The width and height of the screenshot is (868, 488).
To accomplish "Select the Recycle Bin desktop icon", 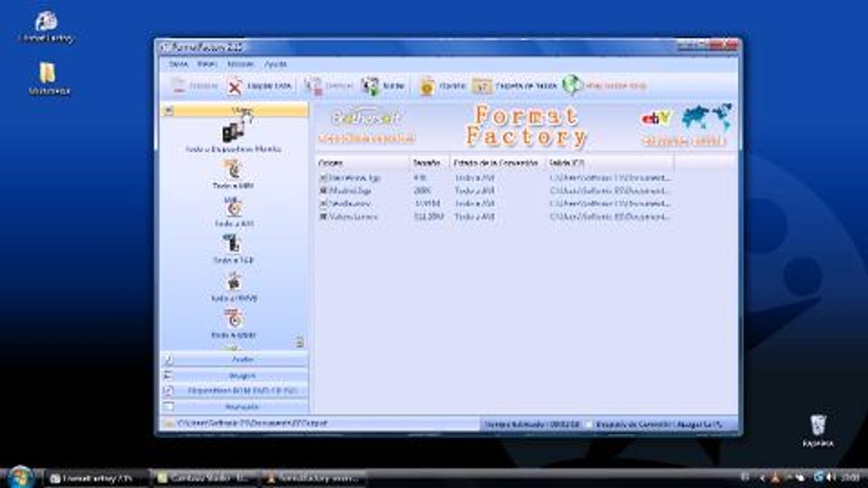I will 818,430.
